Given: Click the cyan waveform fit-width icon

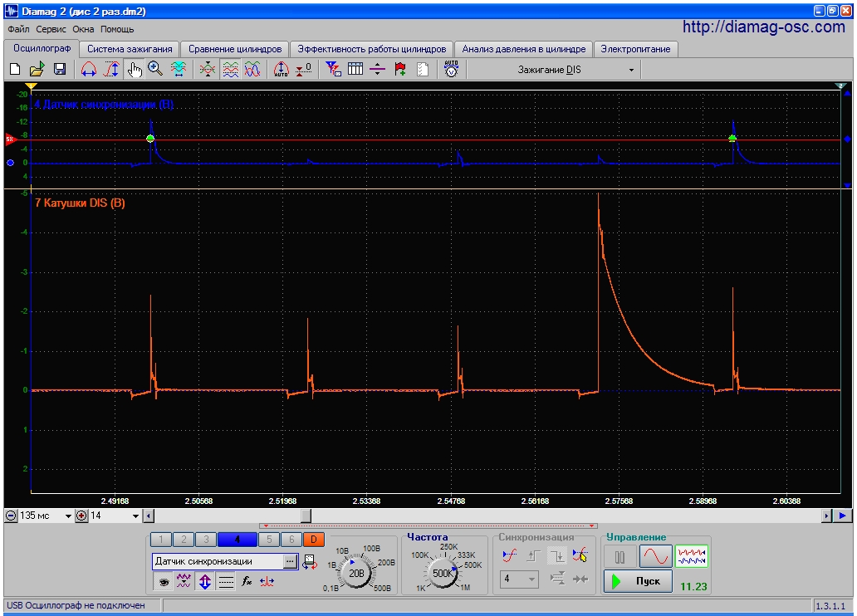Looking at the screenshot, I should 179,70.
